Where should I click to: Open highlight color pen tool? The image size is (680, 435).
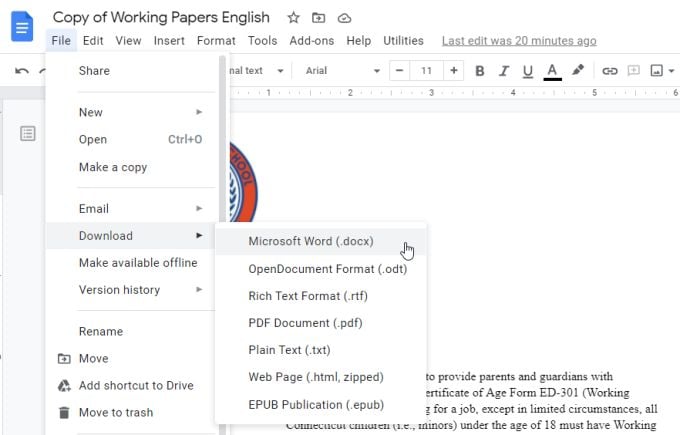pos(577,70)
